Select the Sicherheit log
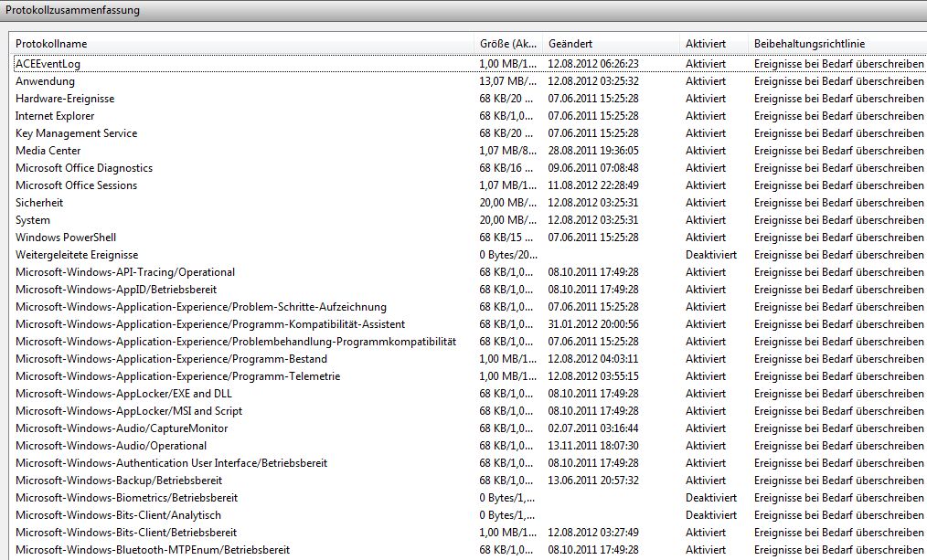Image resolution: width=927 pixels, height=560 pixels. (470, 203)
